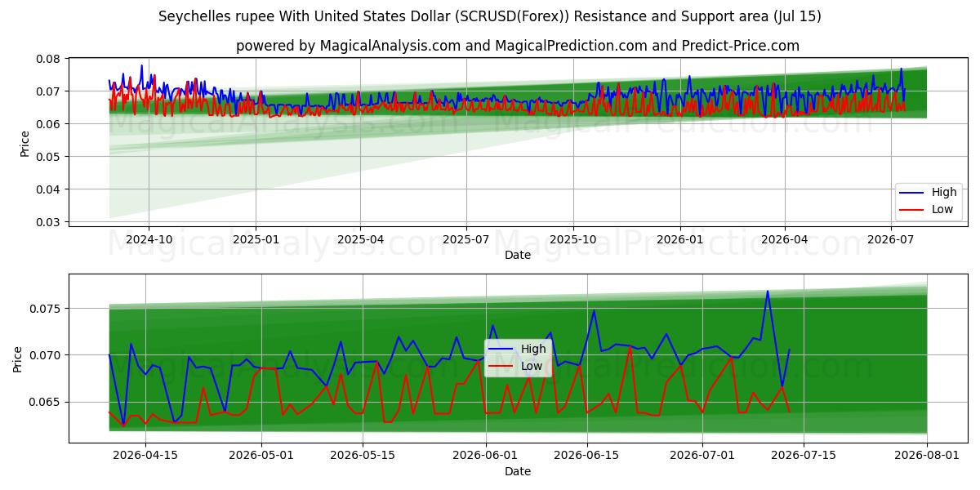
Task: Click the upper chart 'Date' axis label
Action: 518,255
